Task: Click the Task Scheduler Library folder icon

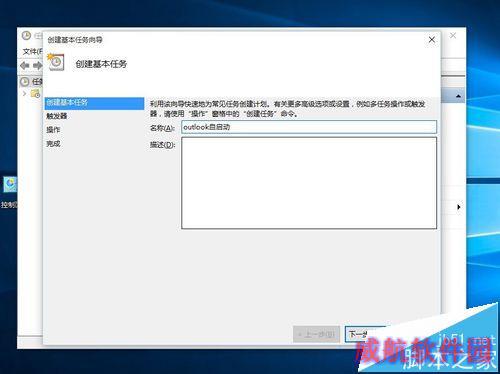Action: 35,94
